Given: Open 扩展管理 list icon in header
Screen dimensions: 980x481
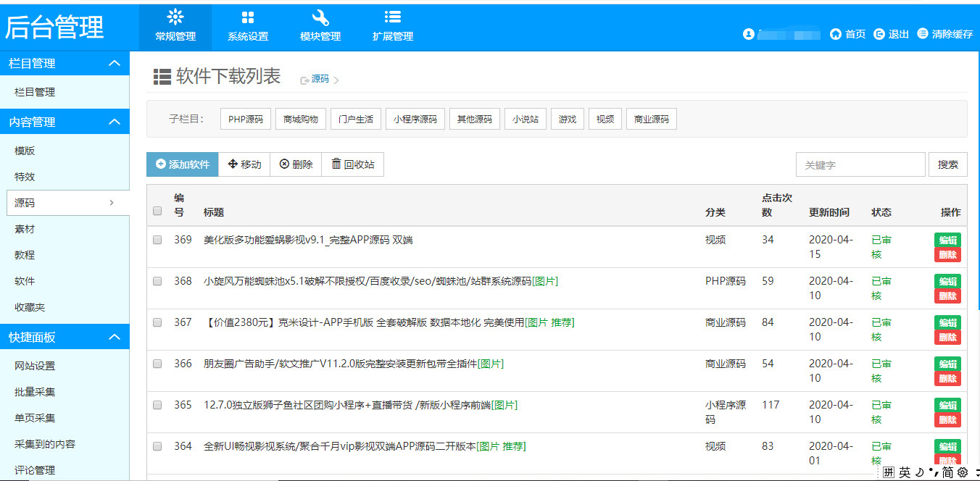Looking at the screenshot, I should click(393, 18).
